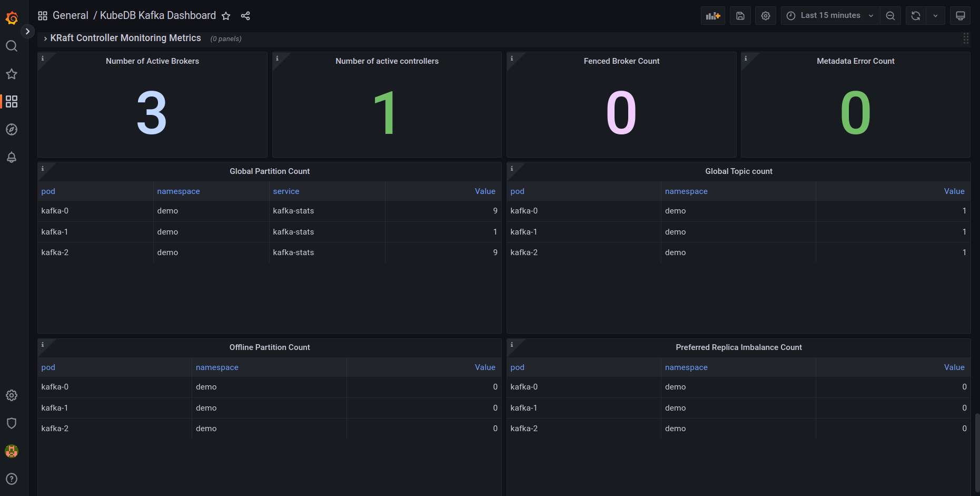The height and width of the screenshot is (496, 980).
Task: Expand KRaft Controller Monitoring Metrics row
Action: pyautogui.click(x=125, y=38)
